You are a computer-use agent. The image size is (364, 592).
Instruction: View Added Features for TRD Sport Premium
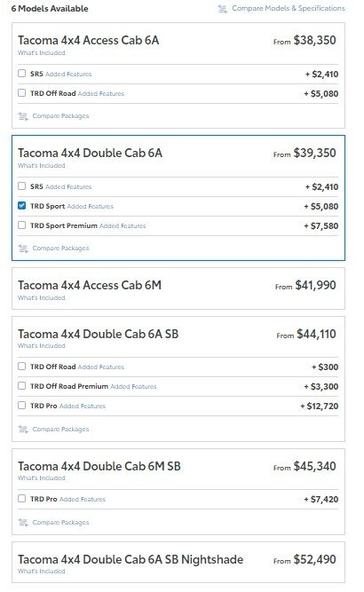click(x=123, y=226)
